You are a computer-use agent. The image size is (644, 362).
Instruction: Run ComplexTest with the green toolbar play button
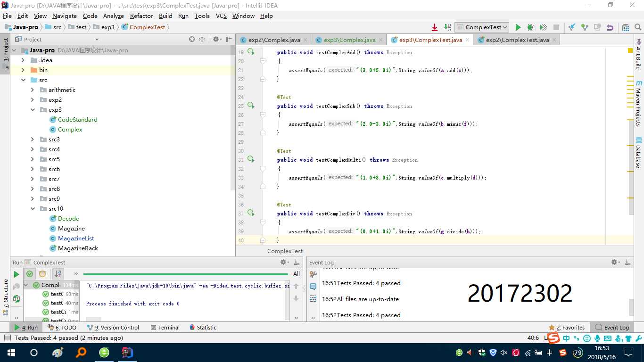click(518, 27)
